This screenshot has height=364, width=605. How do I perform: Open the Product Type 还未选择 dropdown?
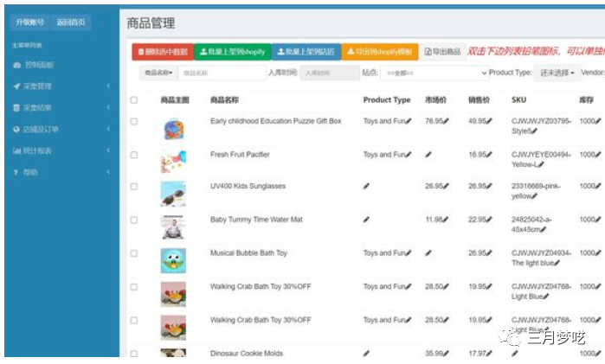click(x=555, y=73)
